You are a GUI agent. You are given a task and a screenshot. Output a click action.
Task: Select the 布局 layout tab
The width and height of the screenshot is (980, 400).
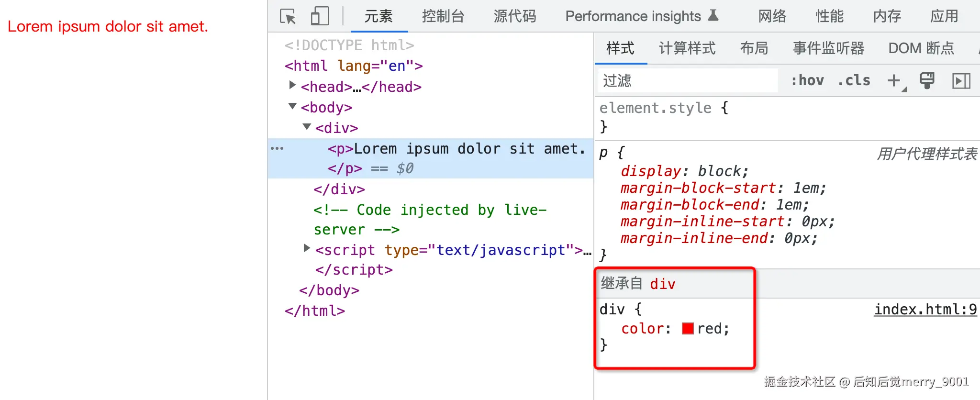tap(754, 48)
